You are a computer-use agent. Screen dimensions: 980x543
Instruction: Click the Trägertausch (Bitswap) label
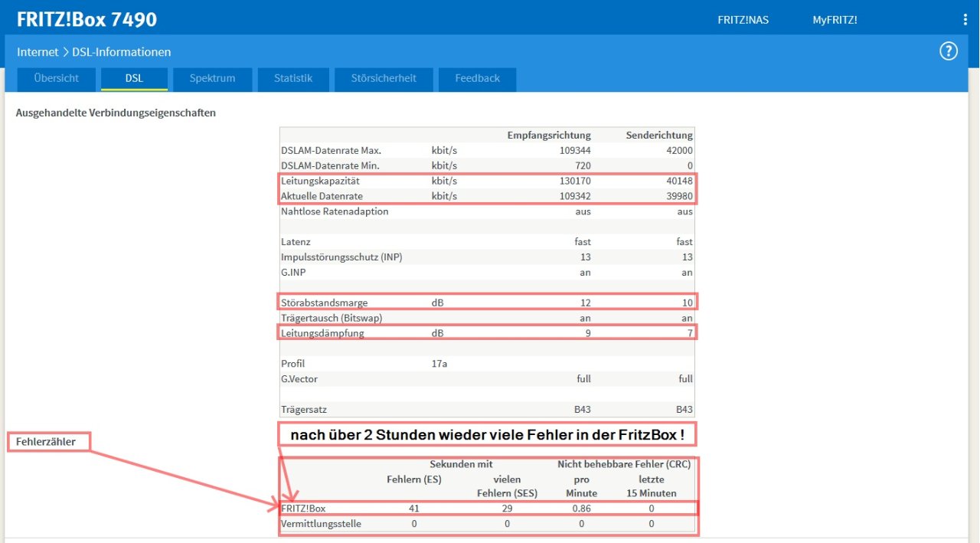332,318
